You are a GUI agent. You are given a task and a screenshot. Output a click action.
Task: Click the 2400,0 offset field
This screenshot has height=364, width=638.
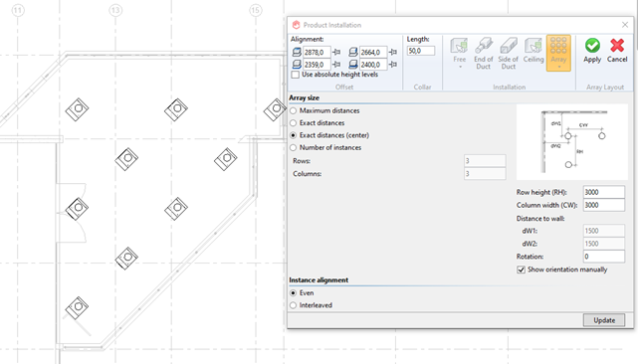pyautogui.click(x=373, y=65)
